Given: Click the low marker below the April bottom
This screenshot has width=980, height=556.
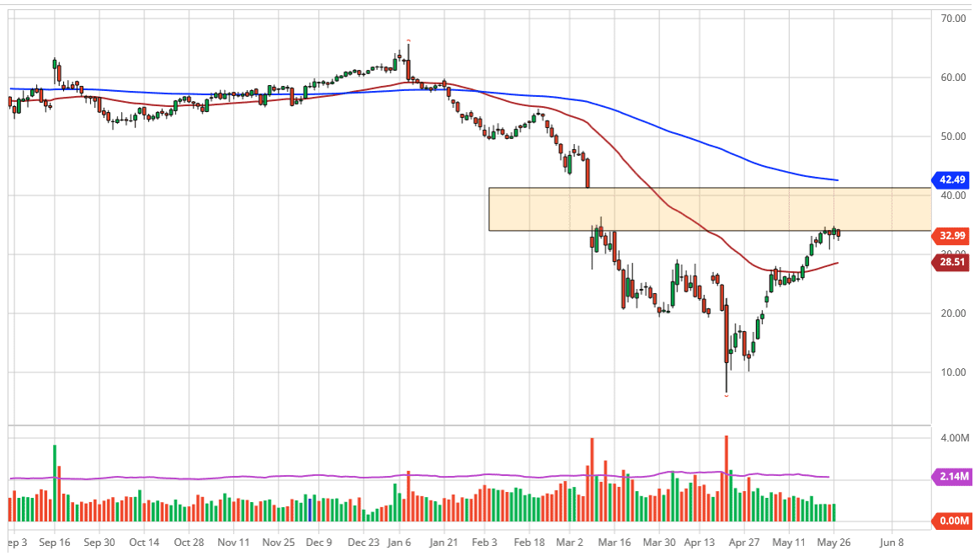Looking at the screenshot, I should click(726, 395).
